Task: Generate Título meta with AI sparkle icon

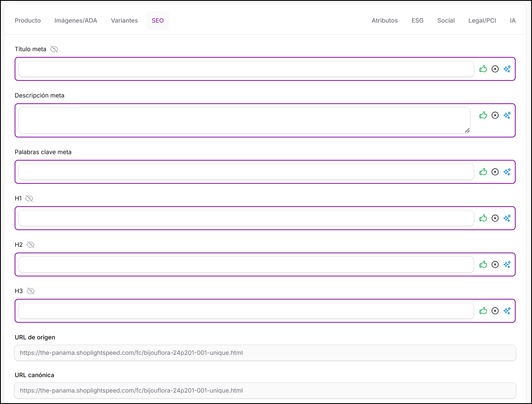Action: 507,69
